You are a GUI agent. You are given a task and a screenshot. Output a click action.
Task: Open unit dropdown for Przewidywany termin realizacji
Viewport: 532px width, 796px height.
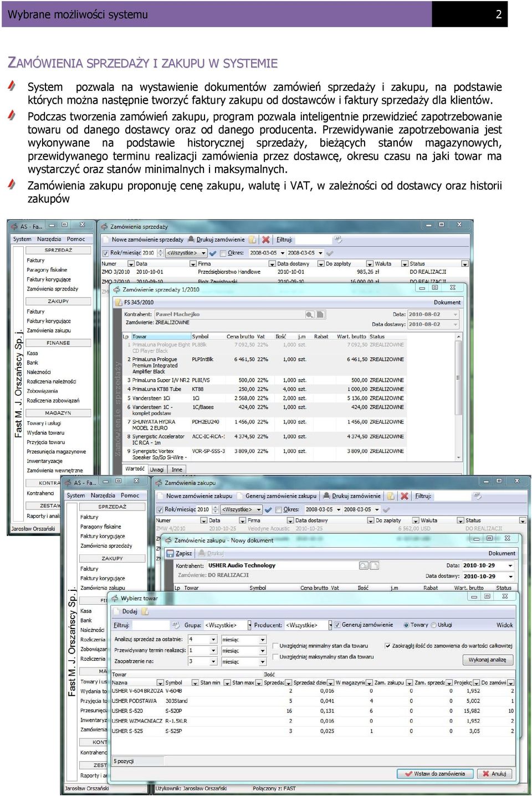click(x=263, y=651)
